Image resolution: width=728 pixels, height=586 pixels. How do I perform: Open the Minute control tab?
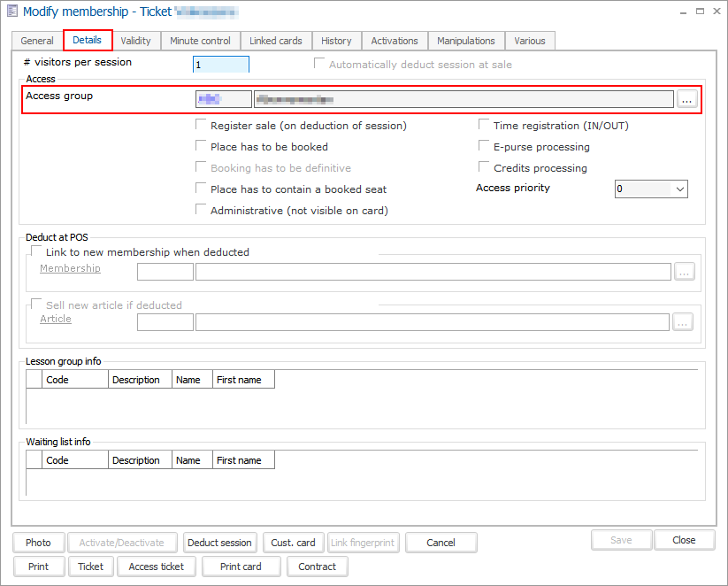coord(201,41)
